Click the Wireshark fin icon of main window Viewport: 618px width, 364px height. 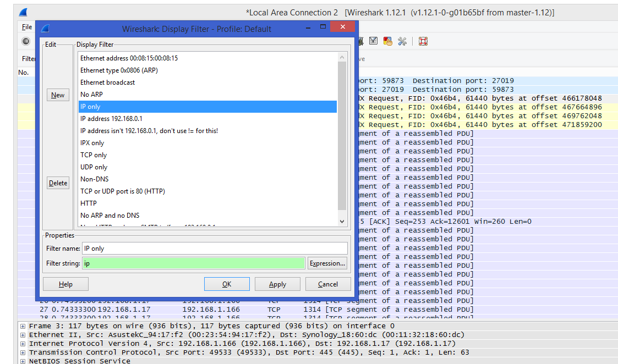tap(23, 12)
